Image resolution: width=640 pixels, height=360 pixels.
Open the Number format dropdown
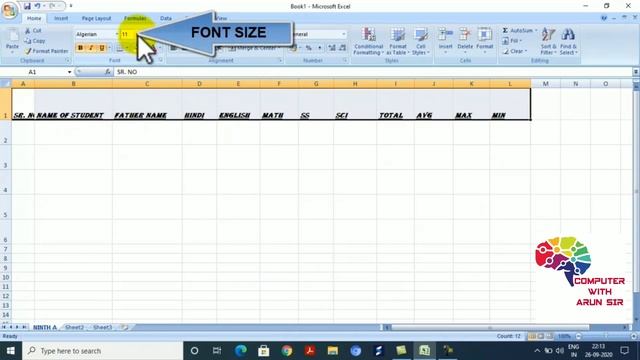click(344, 34)
